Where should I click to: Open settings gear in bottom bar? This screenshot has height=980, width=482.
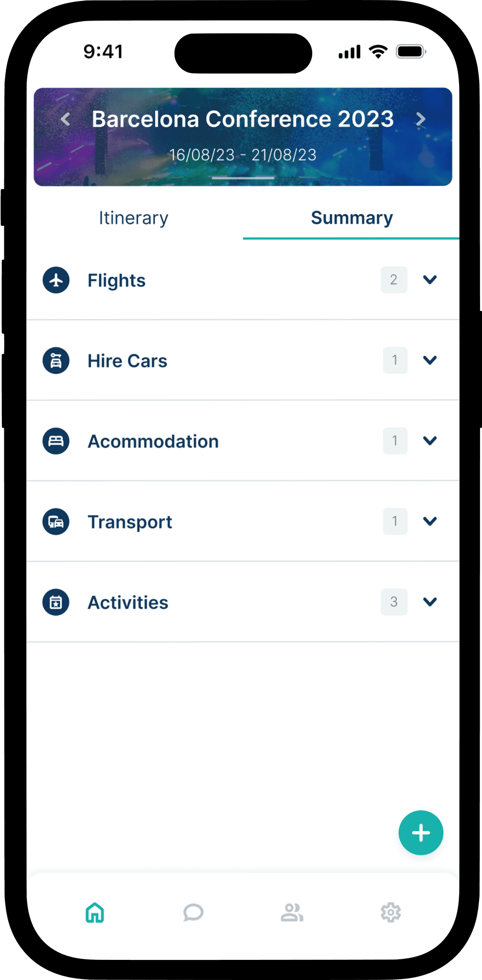point(391,913)
